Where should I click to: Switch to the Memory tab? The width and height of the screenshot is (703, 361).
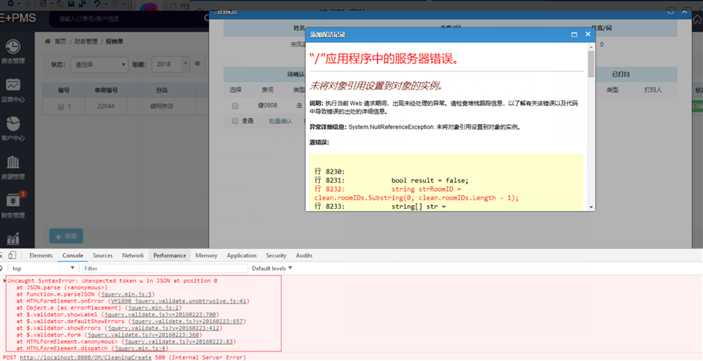pos(206,255)
